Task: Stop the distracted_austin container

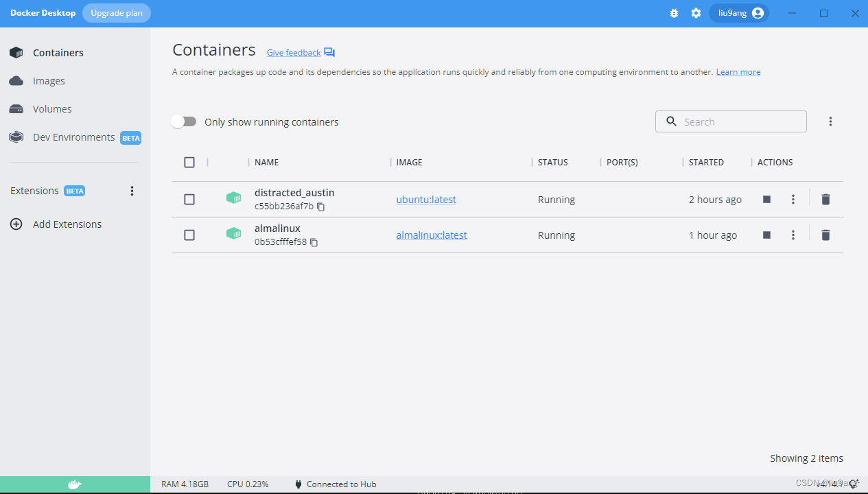Action: pos(766,200)
